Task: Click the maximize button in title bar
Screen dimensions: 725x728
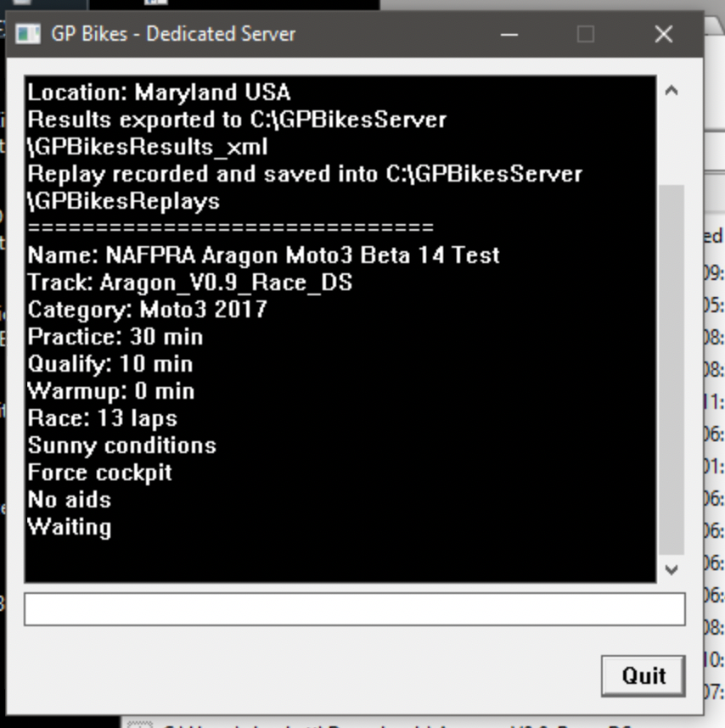Action: click(x=585, y=34)
